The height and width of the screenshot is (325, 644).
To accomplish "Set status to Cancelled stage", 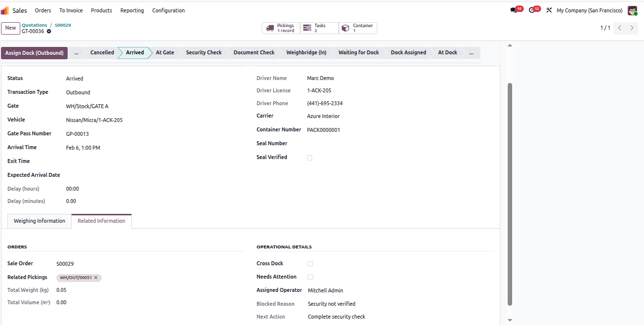I will [102, 52].
